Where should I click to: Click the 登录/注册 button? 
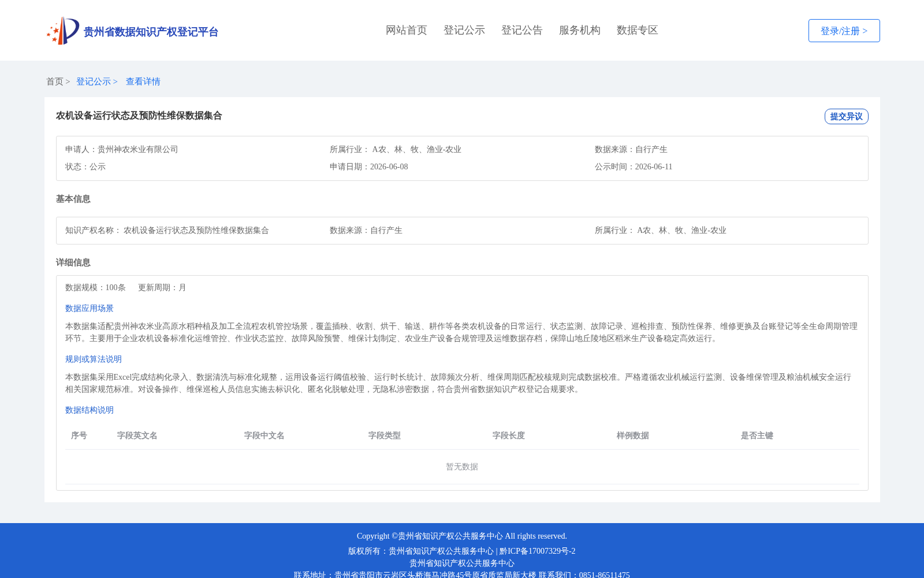pos(844,31)
